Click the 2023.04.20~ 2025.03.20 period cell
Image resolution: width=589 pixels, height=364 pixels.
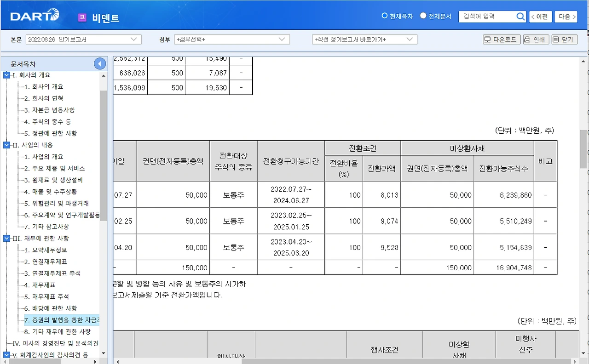pos(291,247)
